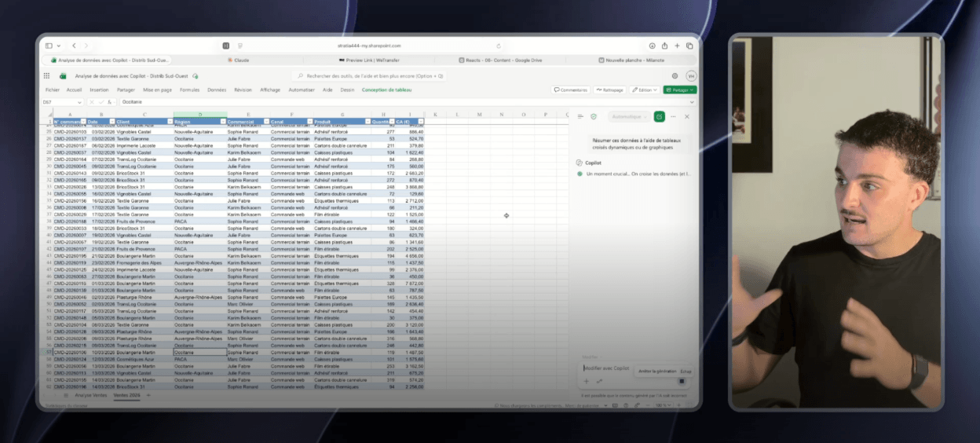980x443 pixels.
Task: Click the plus attach icon in Copilot input
Action: pos(586,381)
